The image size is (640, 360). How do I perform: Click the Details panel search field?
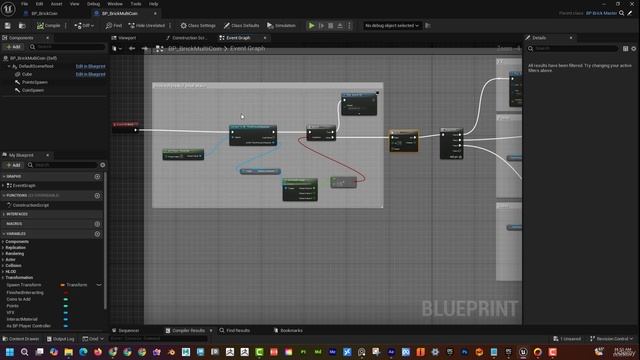click(573, 49)
